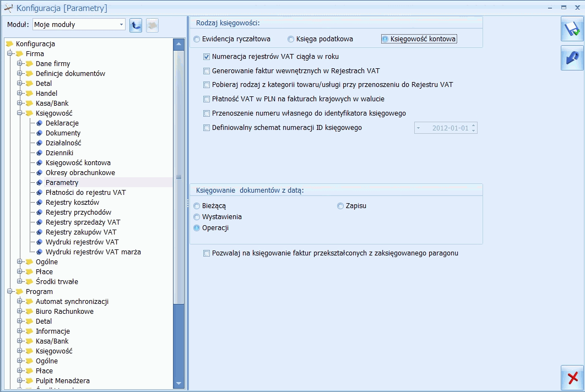The width and height of the screenshot is (585, 392).
Task: Uncheck Numeracja rejestrów VAT ciągła w roku
Action: (207, 57)
